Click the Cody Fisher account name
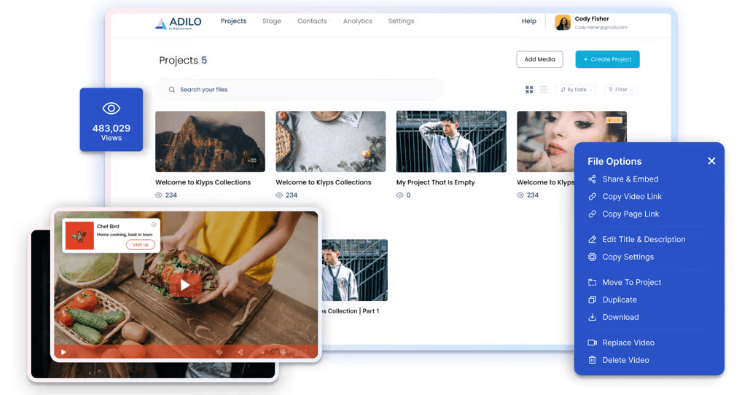 coord(592,19)
